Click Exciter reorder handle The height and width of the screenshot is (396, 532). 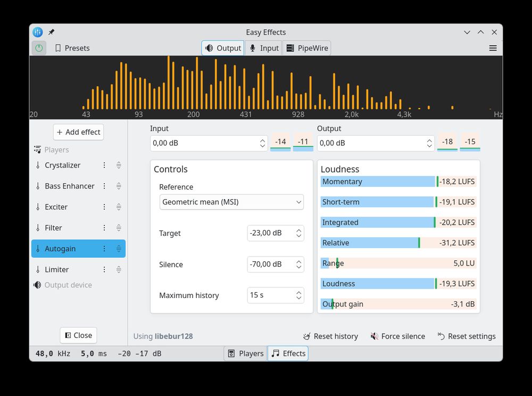119,207
